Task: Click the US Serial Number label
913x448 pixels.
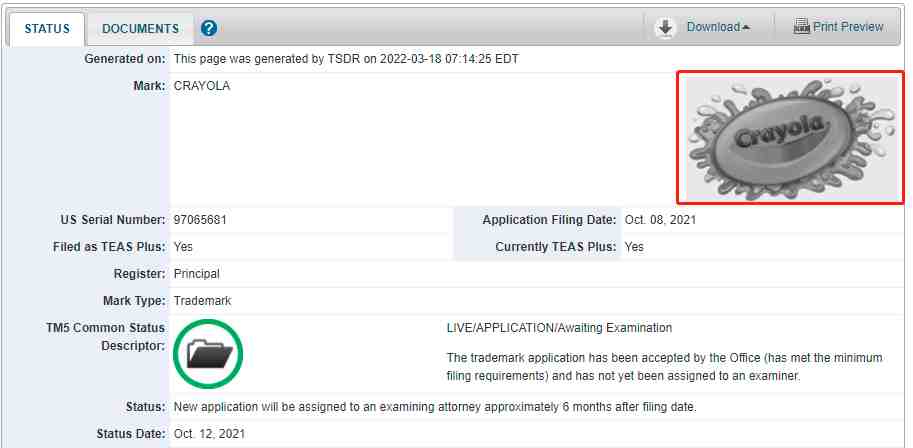Action: tap(113, 220)
